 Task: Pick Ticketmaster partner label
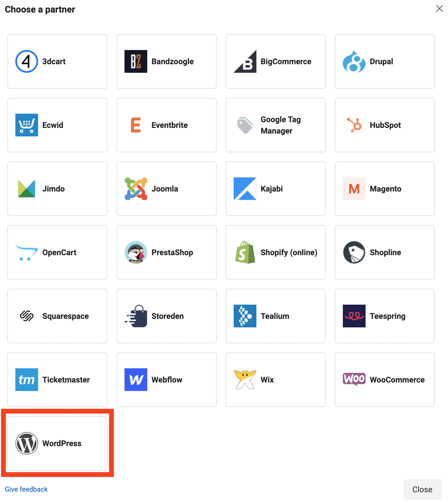(66, 380)
